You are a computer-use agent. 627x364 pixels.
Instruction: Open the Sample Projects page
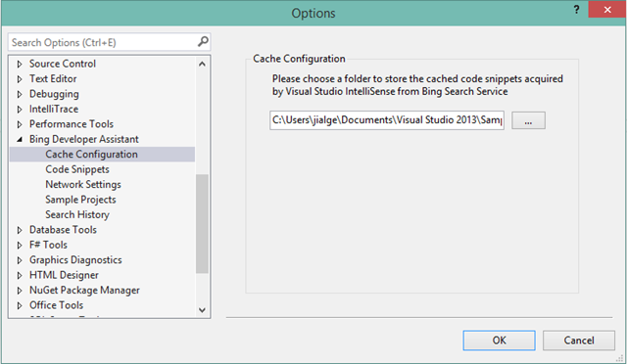80,200
